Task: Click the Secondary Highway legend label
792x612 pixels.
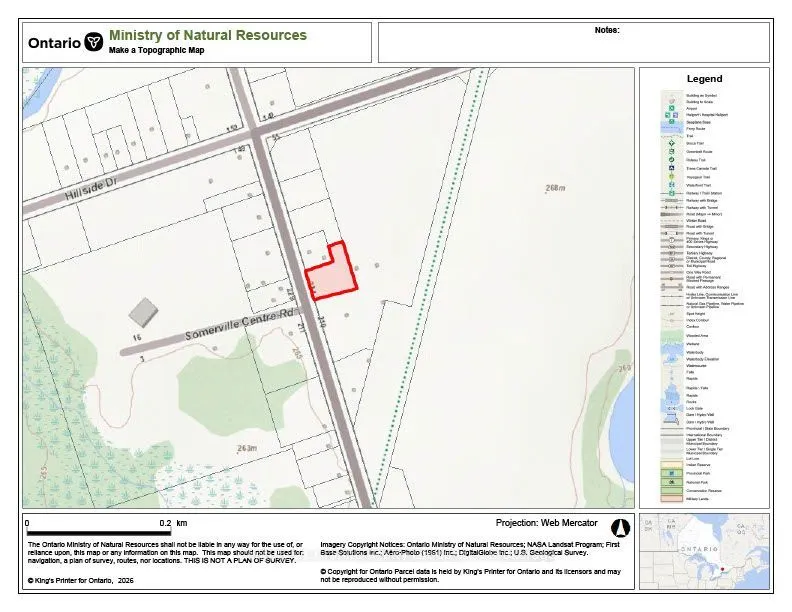Action: (702, 246)
